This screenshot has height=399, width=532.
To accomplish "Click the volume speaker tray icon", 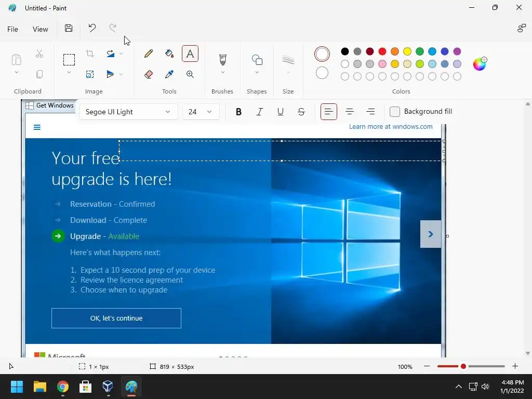I will pyautogui.click(x=485, y=387).
